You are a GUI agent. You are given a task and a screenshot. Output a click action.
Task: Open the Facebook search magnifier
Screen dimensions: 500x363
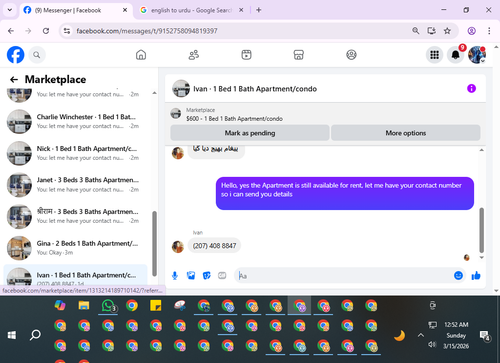coord(37,55)
